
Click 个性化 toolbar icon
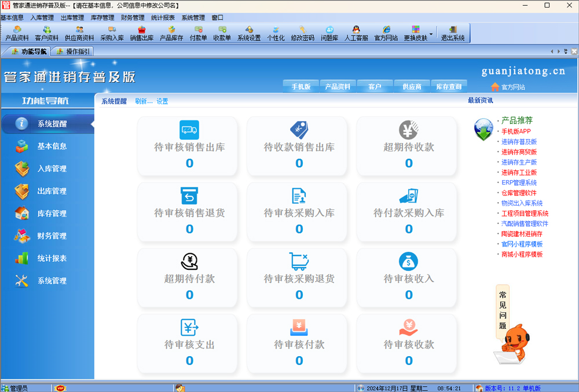276,34
